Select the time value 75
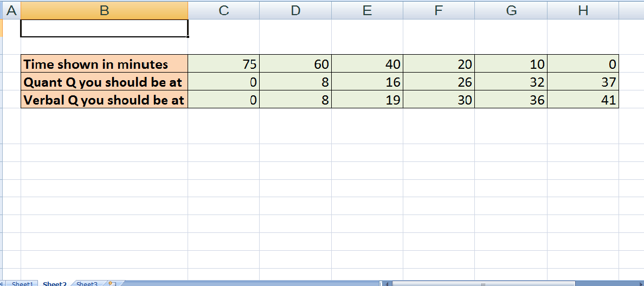This screenshot has width=644, height=286. point(223,63)
